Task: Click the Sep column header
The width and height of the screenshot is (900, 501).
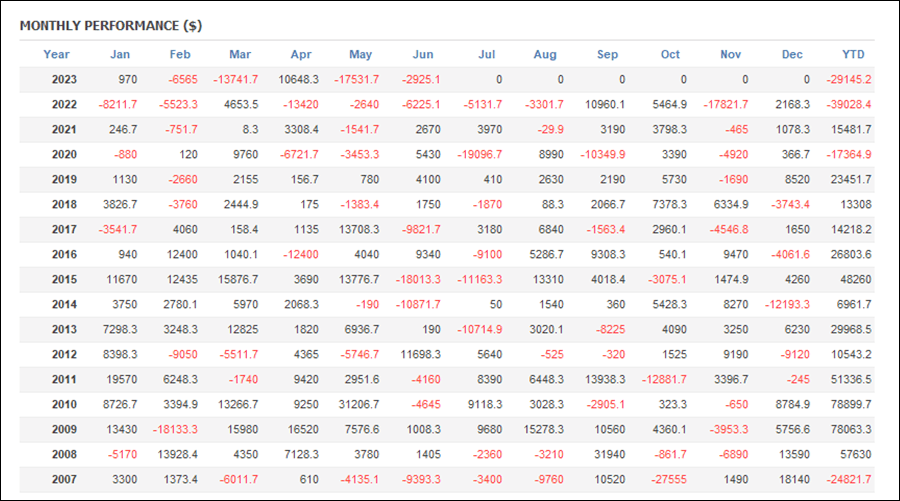Action: pyautogui.click(x=607, y=55)
